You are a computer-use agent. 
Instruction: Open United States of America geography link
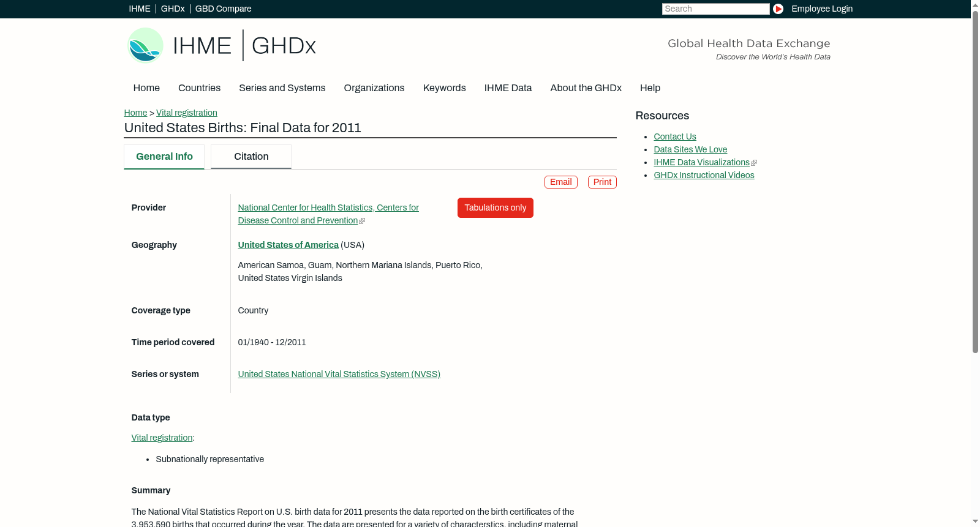coord(288,245)
